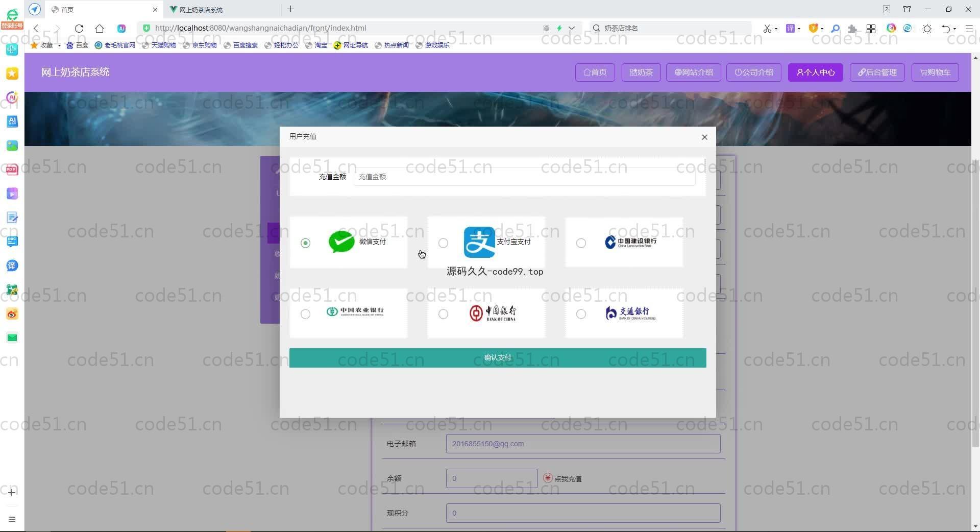Image resolution: width=980 pixels, height=532 pixels.
Task: Click the address bar URL
Action: pos(260,28)
